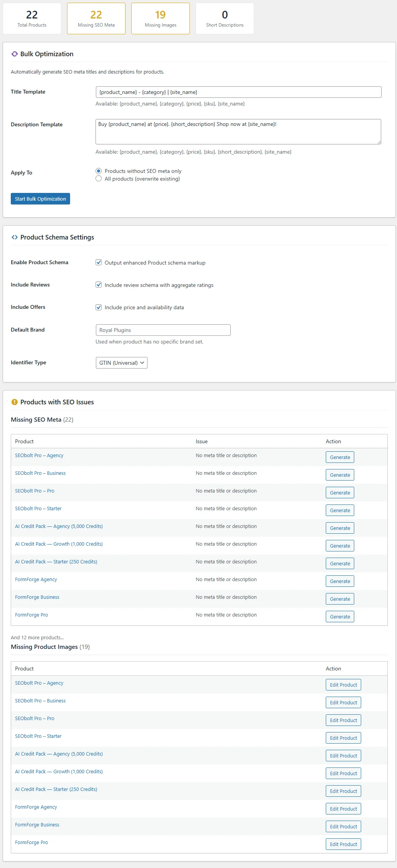Open AI Credit Pack Growth in Missing Images table
This screenshot has width=397, height=868.
coord(59,771)
